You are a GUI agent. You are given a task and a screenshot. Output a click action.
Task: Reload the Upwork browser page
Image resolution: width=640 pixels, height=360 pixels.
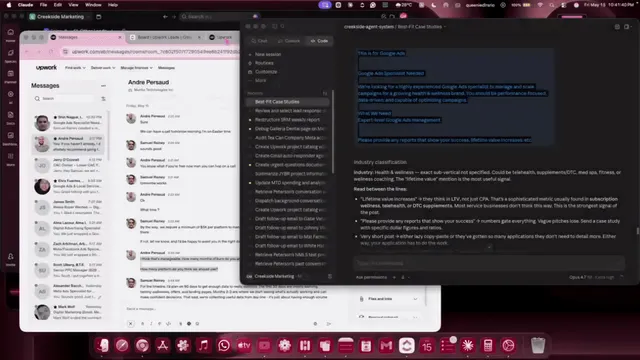pyautogui.click(x=51, y=52)
